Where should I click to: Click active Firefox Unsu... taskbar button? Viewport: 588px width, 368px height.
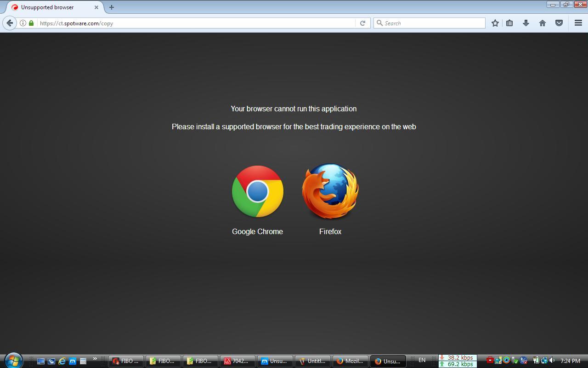coord(388,361)
